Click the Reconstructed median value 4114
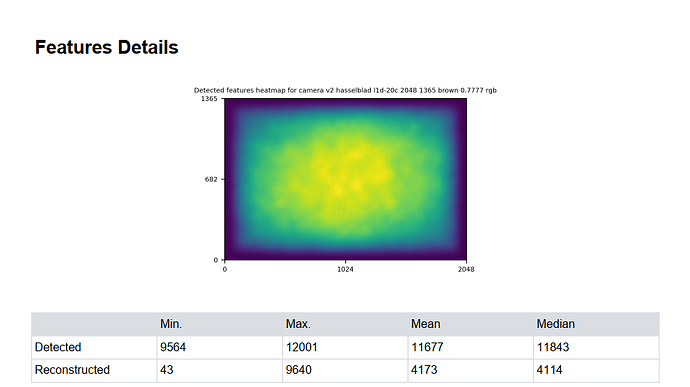690x387 pixels. (549, 370)
